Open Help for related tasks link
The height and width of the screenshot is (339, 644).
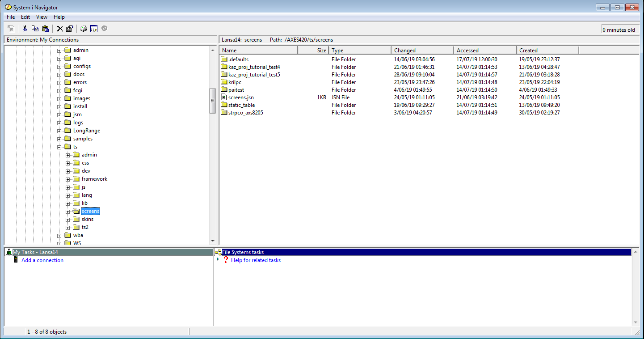pos(256,260)
